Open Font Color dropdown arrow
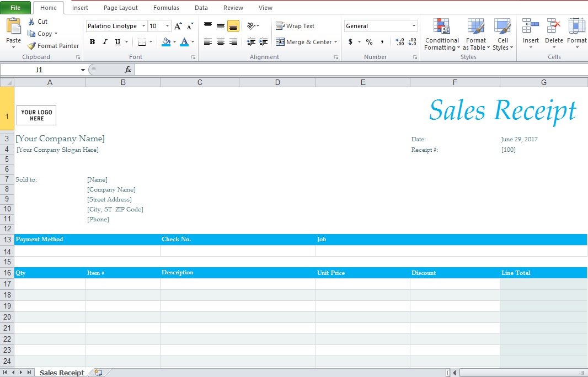The width and height of the screenshot is (588, 377). click(193, 42)
